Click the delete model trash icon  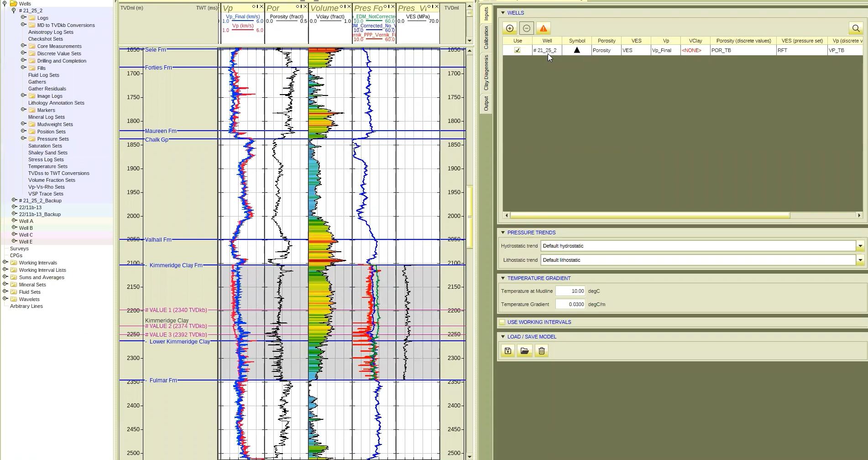click(x=542, y=351)
